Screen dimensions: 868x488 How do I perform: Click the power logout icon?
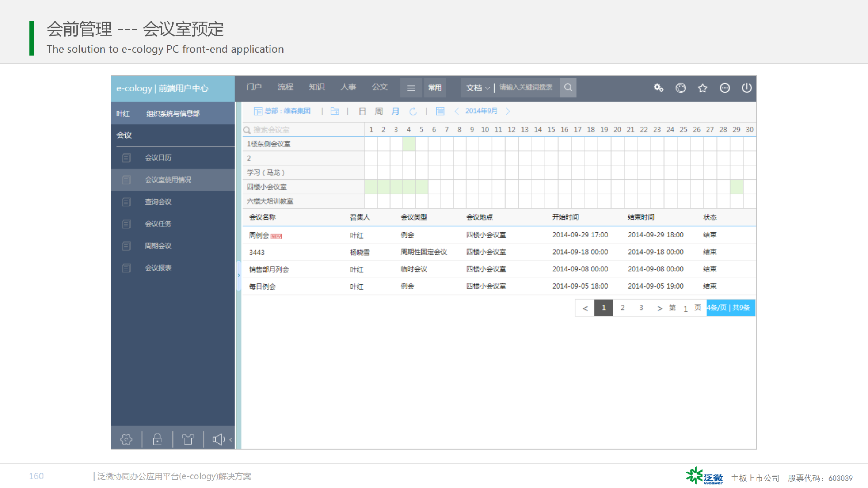(747, 88)
